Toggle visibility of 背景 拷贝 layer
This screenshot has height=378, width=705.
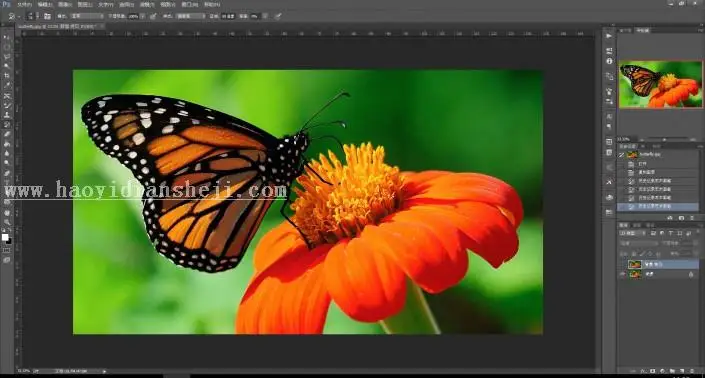[x=623, y=264]
